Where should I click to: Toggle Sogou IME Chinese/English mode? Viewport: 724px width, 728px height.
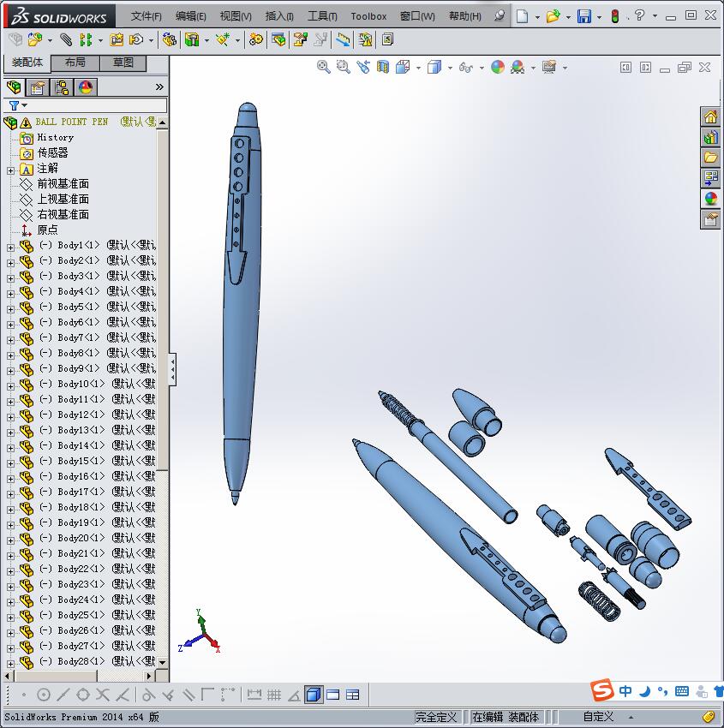625,691
